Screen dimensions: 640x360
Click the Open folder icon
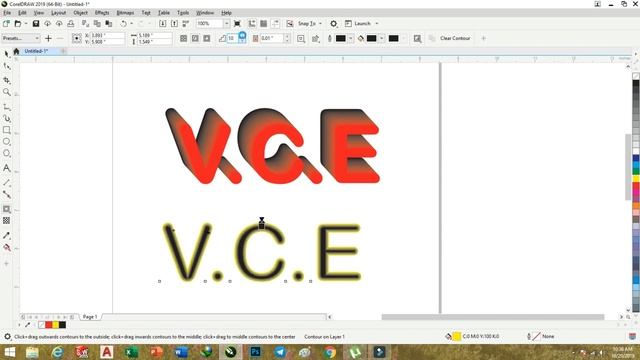coord(18,24)
